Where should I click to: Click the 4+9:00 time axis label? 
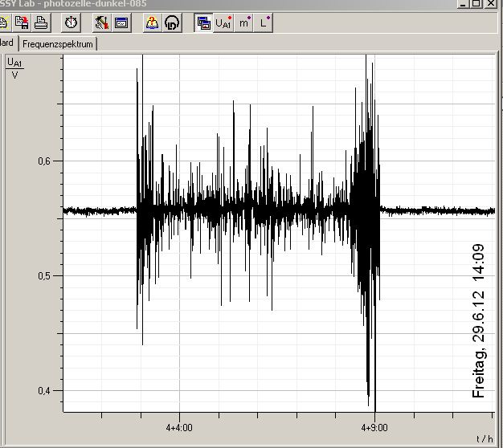[374, 427]
